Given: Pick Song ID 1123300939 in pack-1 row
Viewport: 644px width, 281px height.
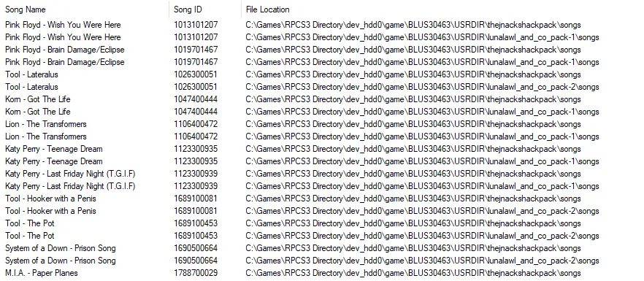Looking at the screenshot, I should 196,186.
